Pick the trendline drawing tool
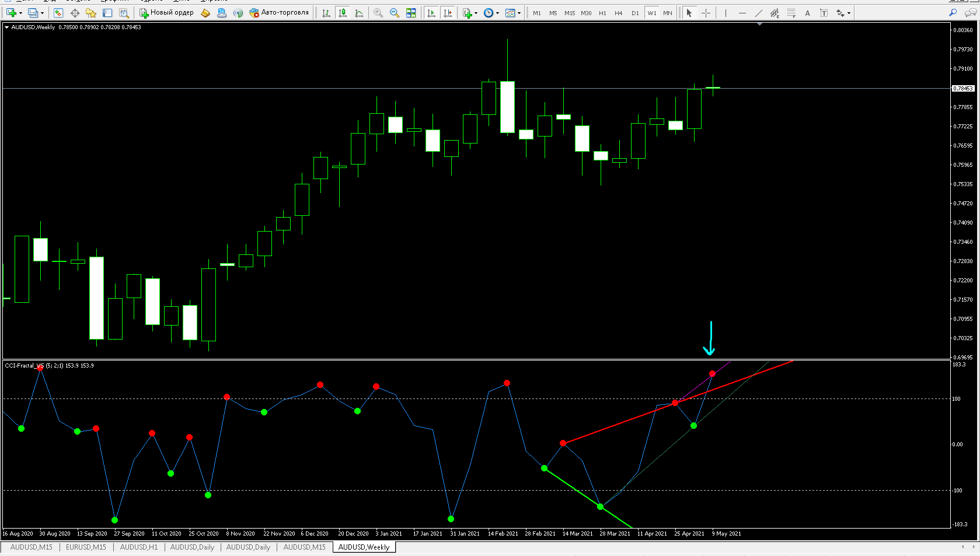980x556 pixels. click(x=758, y=13)
